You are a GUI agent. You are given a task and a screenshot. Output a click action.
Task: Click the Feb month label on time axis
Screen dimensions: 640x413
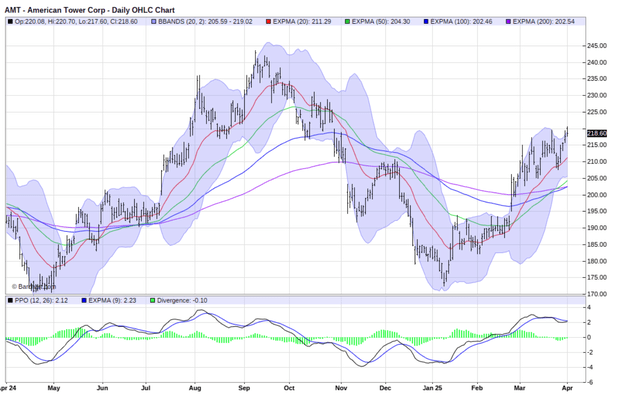pos(477,388)
